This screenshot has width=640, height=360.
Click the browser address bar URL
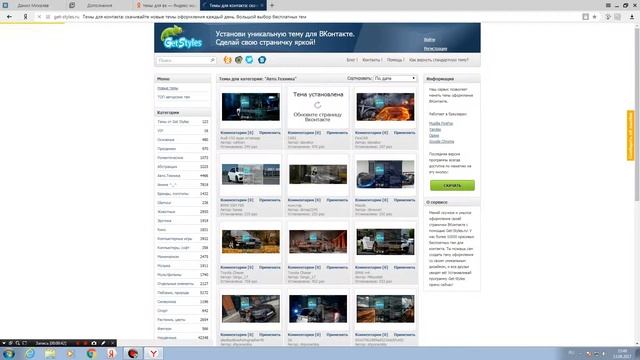66,17
